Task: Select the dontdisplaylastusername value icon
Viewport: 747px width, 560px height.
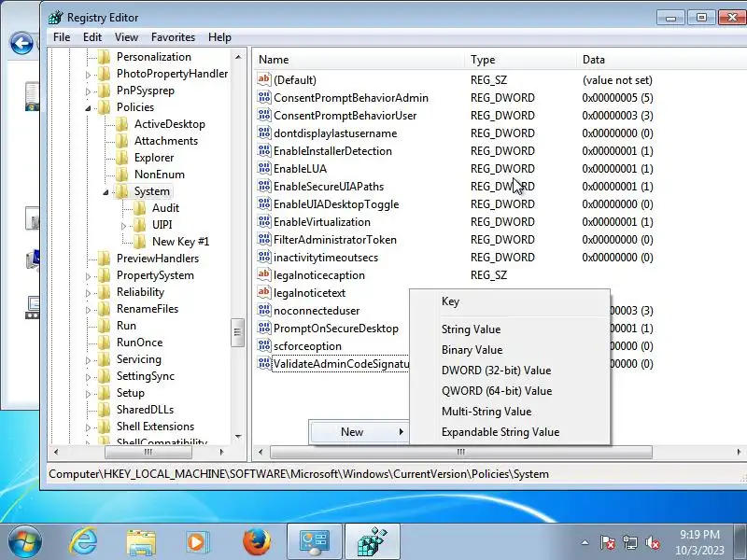Action: click(x=264, y=133)
